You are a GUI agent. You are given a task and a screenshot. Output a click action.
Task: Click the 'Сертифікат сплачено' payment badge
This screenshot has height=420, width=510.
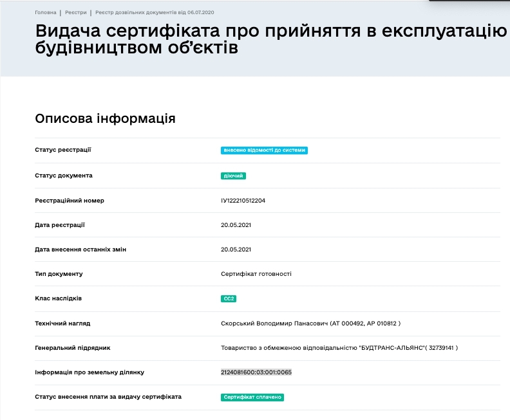pos(252,397)
